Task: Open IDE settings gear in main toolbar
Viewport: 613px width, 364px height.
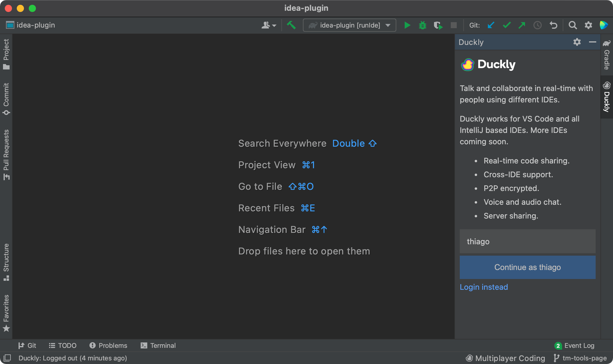Action: tap(588, 25)
